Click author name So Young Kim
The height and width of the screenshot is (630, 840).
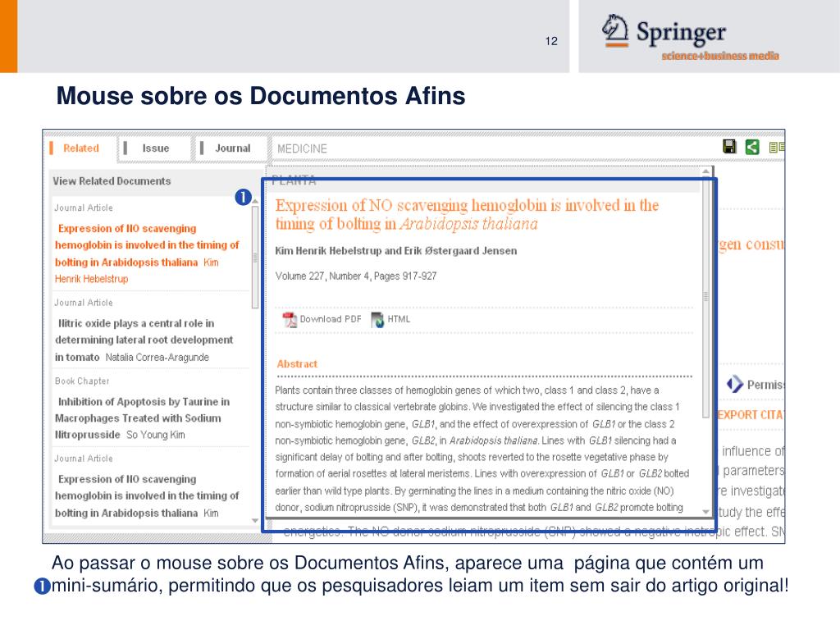pos(155,435)
